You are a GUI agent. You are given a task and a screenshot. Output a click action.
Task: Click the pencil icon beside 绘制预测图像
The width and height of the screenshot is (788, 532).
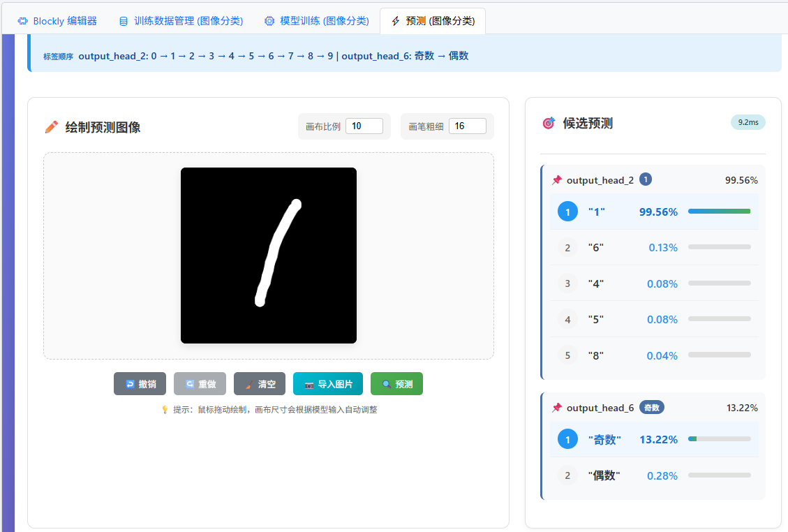point(51,127)
